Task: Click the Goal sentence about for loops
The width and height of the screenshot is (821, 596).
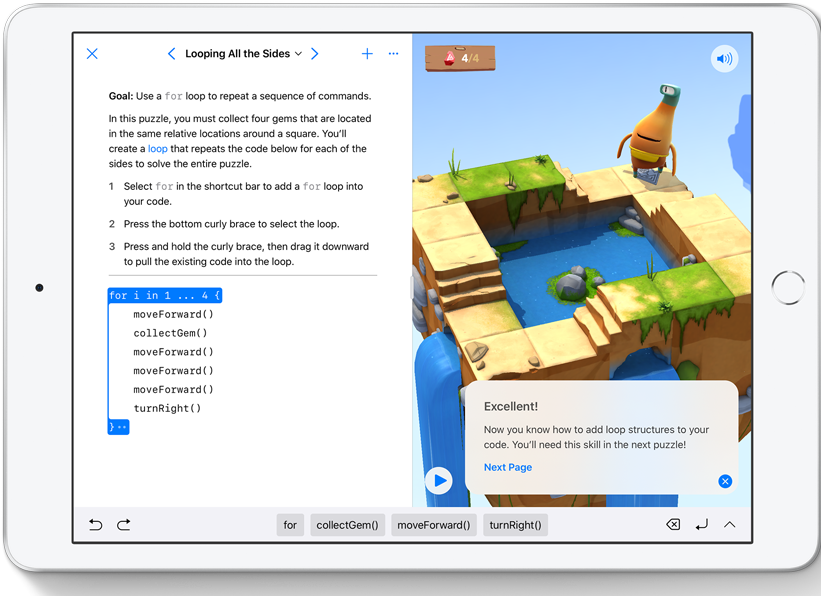Action: tap(240, 96)
